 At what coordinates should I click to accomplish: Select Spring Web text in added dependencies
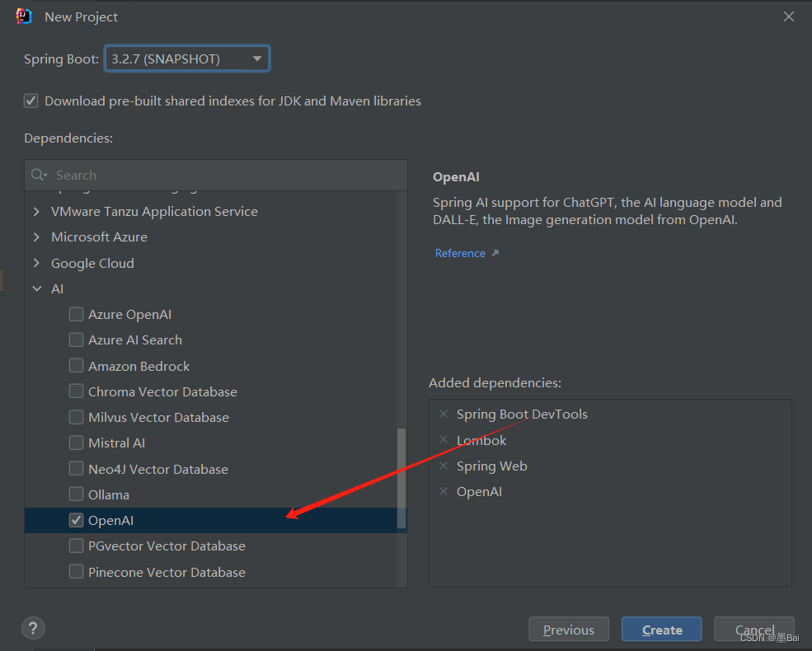(x=491, y=466)
